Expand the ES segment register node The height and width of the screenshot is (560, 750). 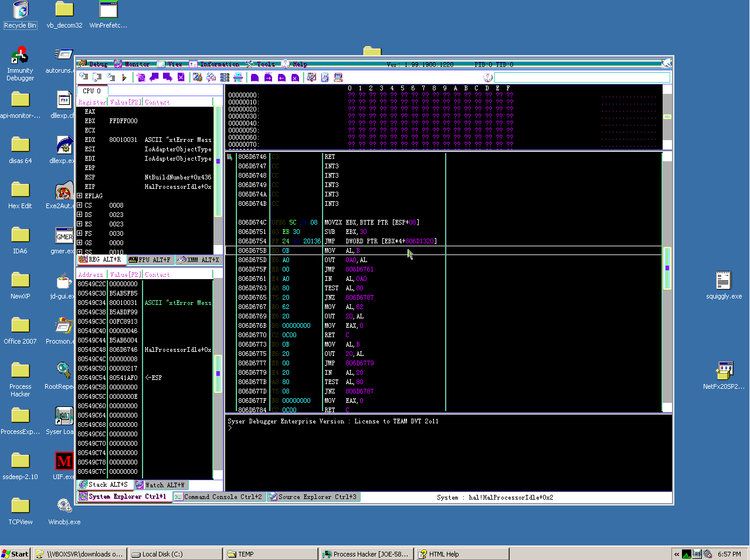80,224
